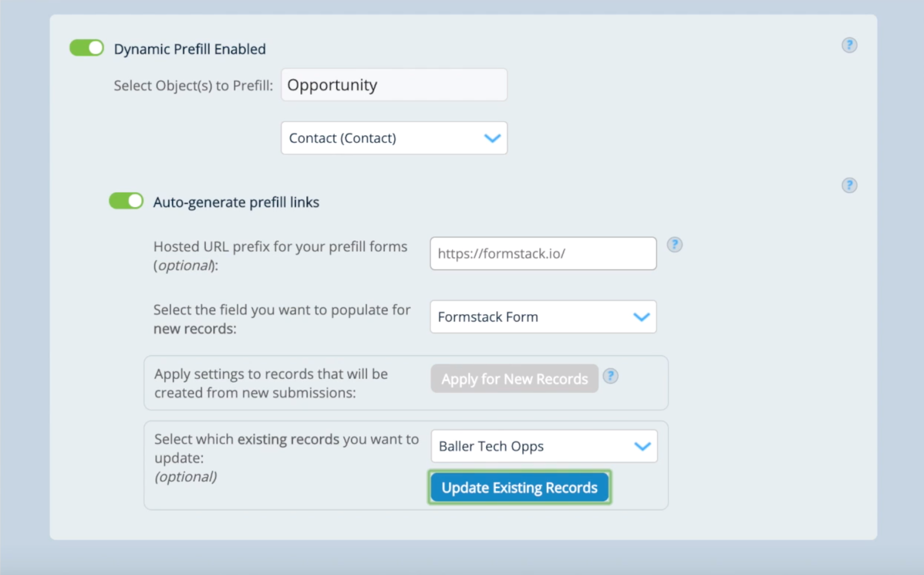Disable the Dynamic Prefill Enabled toggle
Viewport: 924px width, 575px height.
(x=87, y=48)
